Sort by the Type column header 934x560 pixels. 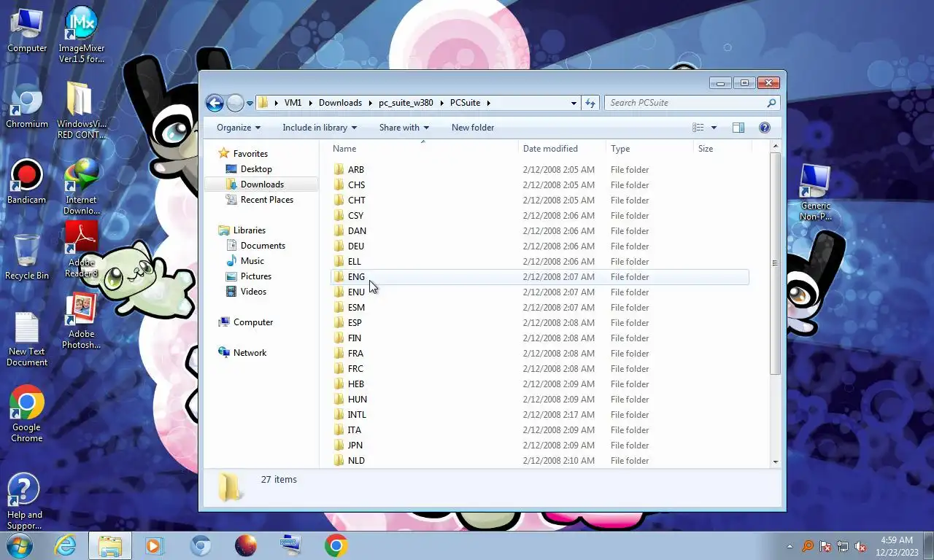(x=649, y=149)
